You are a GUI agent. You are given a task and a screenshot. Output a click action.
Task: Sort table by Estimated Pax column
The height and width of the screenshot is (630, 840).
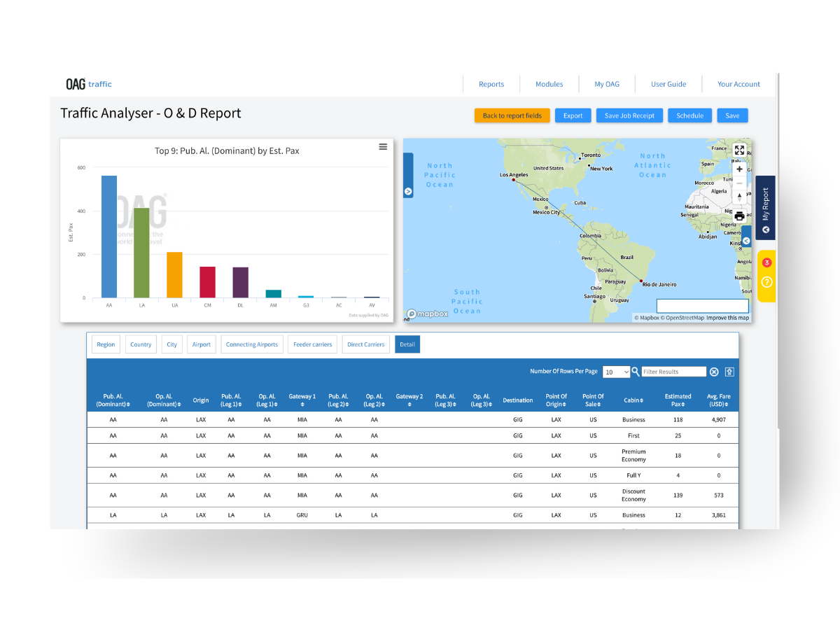678,400
